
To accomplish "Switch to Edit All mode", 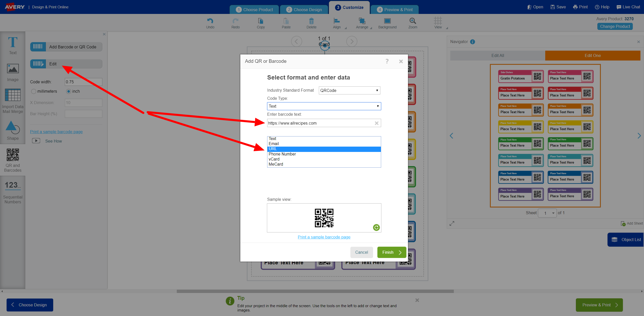I will coord(498,55).
